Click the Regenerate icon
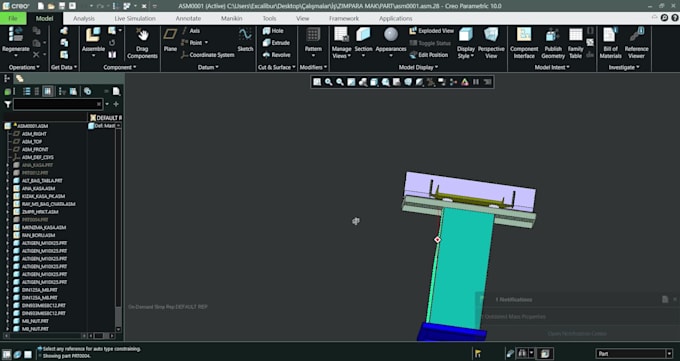 pos(15,35)
